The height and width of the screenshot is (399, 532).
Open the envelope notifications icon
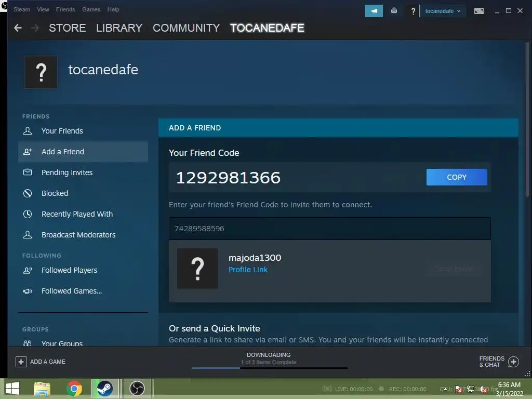[394, 11]
